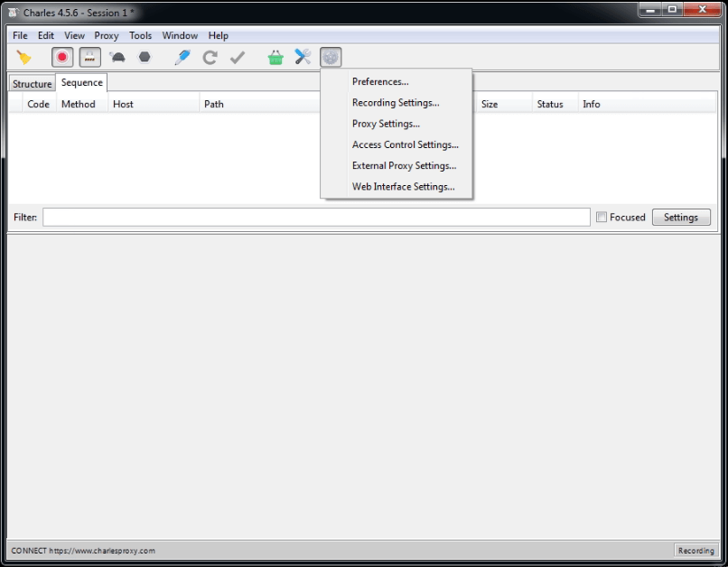The image size is (728, 567).
Task: Select Preferences... from the dropdown
Action: [396, 81]
